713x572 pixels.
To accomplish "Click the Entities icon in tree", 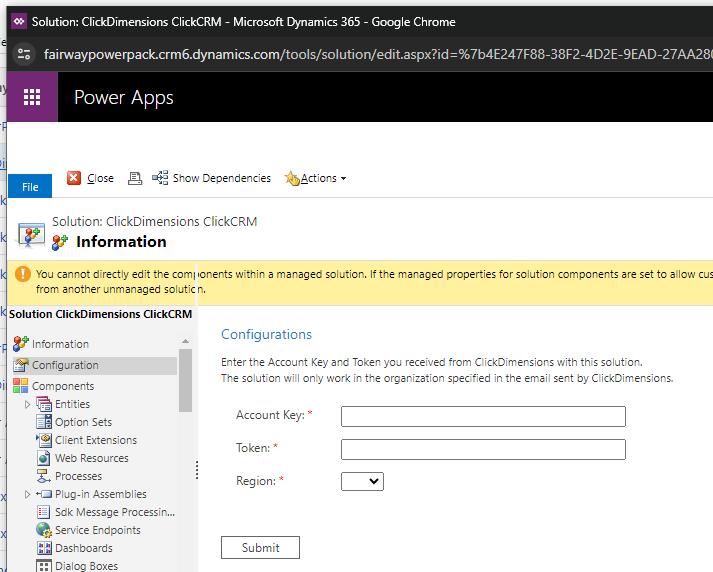I will coord(44,404).
